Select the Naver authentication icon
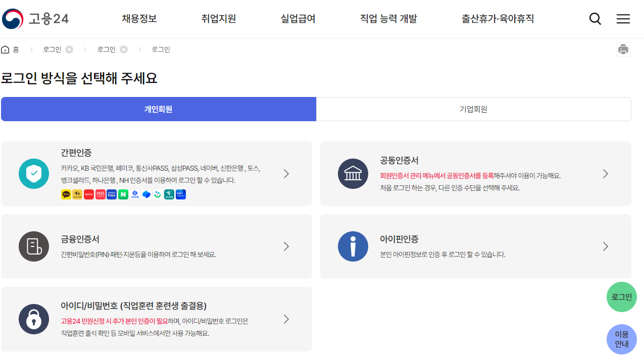 pos(123,194)
